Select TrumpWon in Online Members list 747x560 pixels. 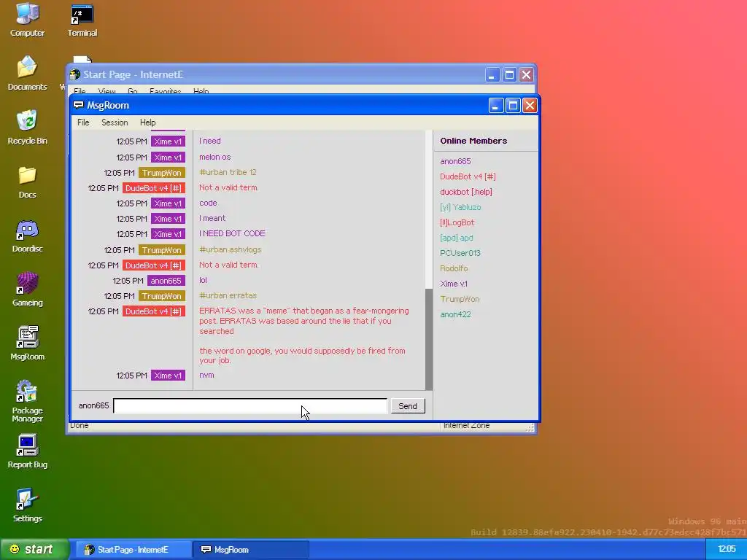(460, 299)
